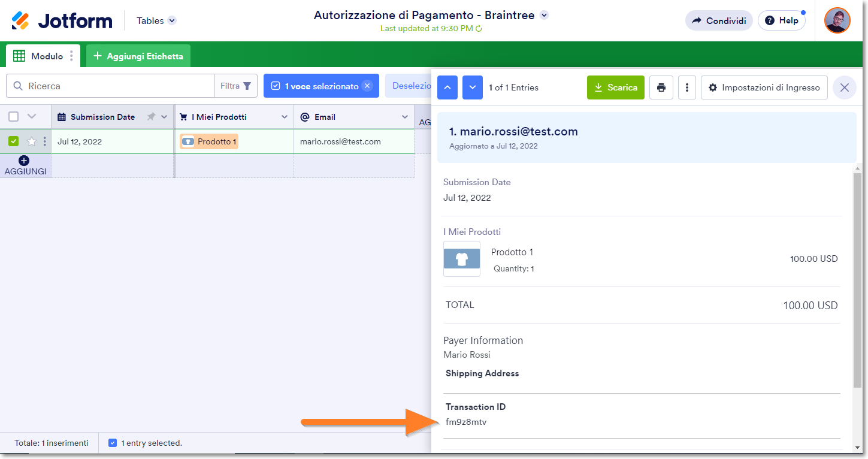Expand the chevron next to header checkbox
Screen dimensions: 868x459
click(x=32, y=117)
